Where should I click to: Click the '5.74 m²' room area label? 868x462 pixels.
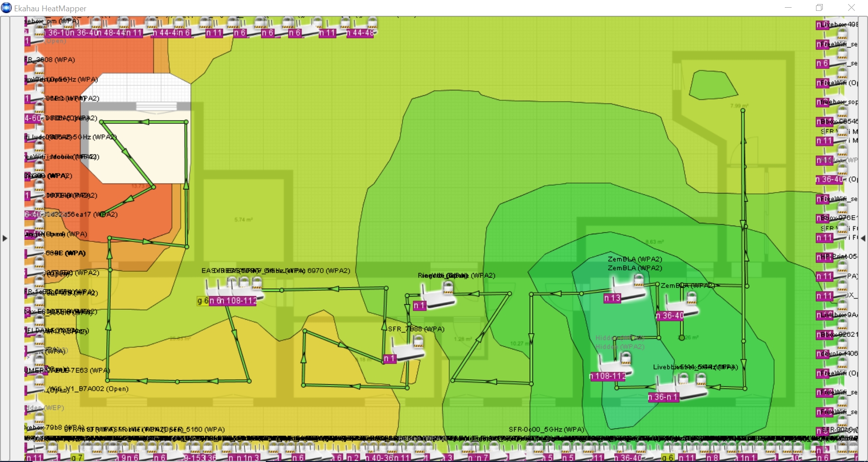[x=243, y=220]
